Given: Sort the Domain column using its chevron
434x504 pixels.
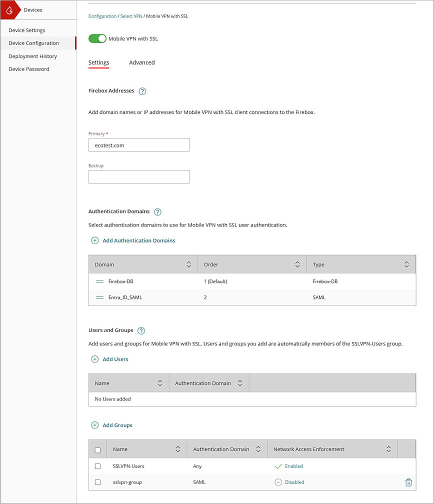Looking at the screenshot, I should [188, 264].
